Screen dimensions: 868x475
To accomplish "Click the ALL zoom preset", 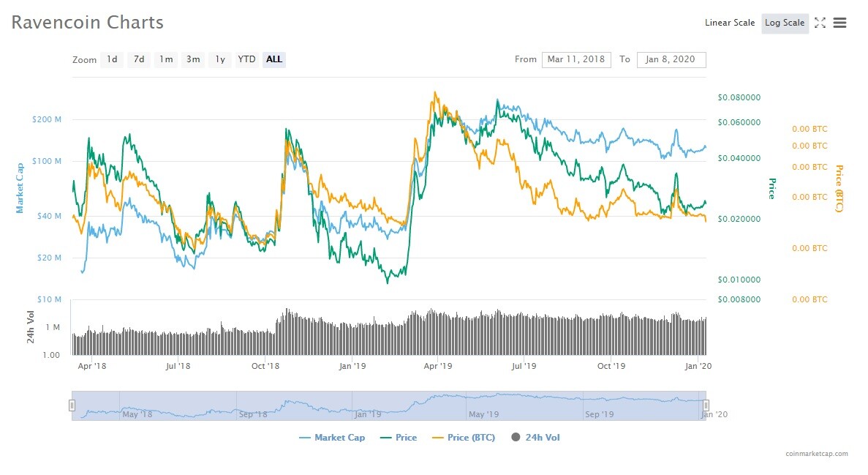I will coord(273,60).
